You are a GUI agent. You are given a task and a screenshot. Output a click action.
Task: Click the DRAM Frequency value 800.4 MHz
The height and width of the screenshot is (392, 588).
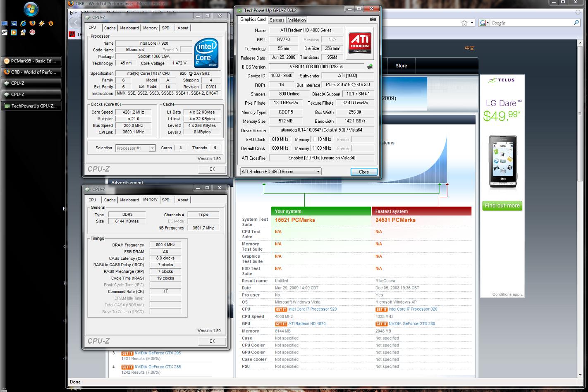click(165, 245)
